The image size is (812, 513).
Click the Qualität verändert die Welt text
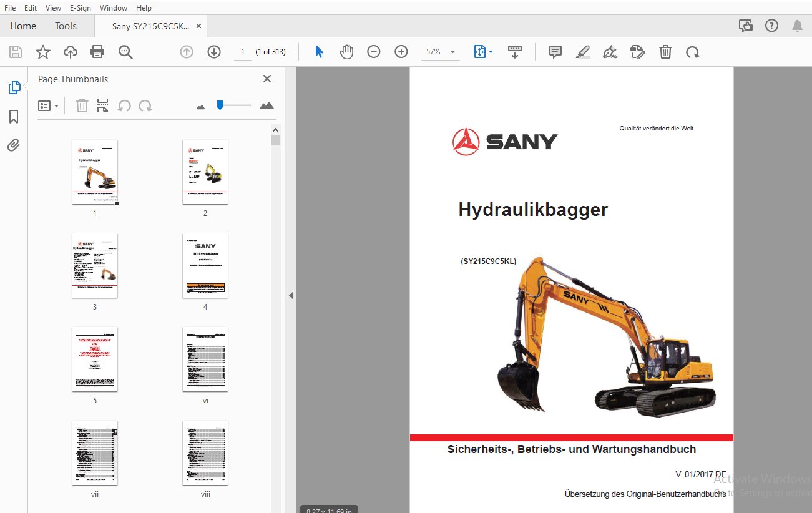[x=657, y=129]
